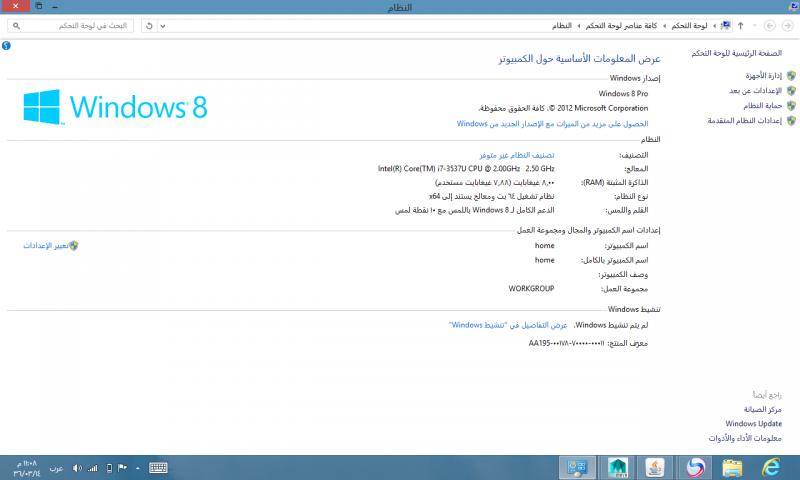Click the back navigation arrow

click(788, 26)
